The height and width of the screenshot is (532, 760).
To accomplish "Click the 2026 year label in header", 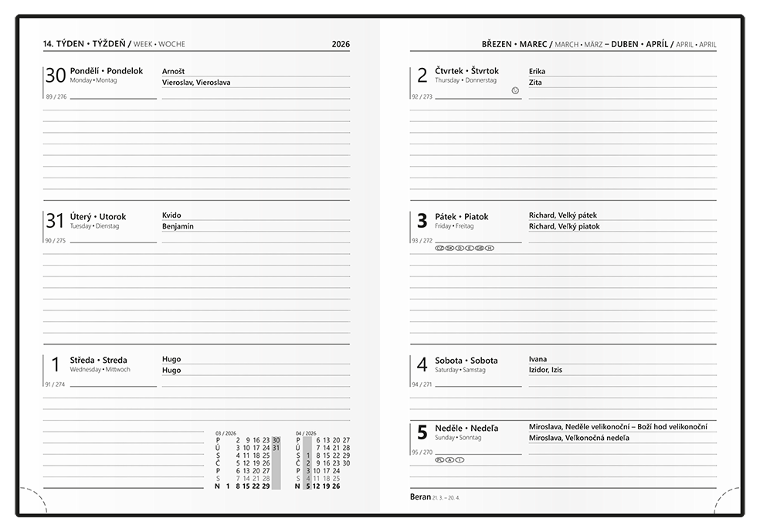I will click(341, 44).
